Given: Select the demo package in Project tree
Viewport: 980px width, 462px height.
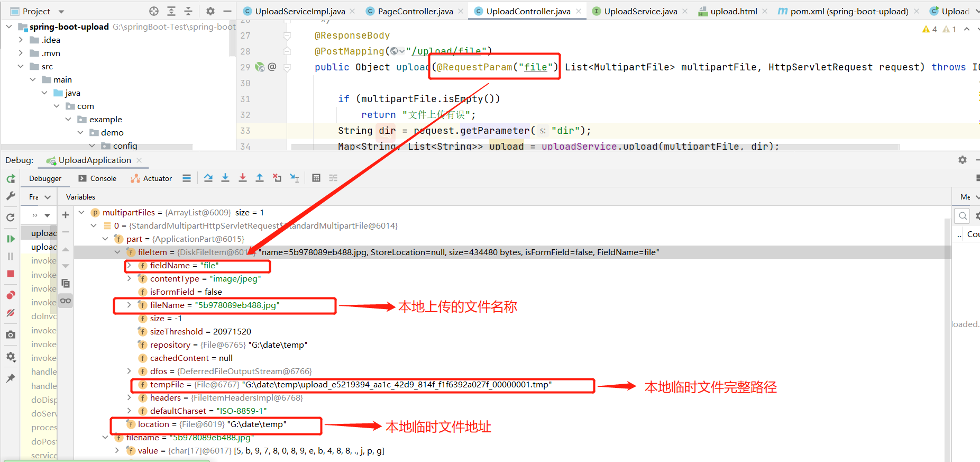Looking at the screenshot, I should 112,132.
